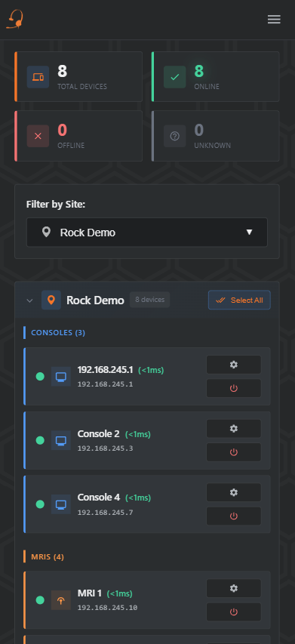Click power button for MRI 1
Screen dimensions: 295x644
click(x=233, y=612)
